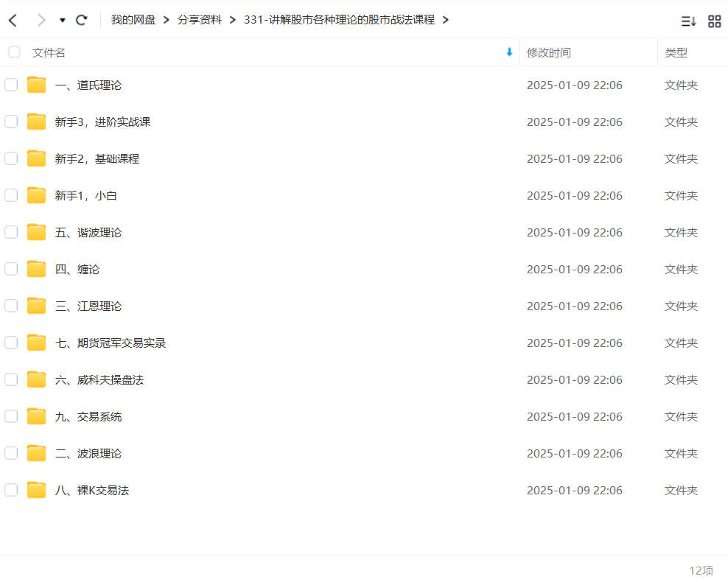Click the 12项 item count
The image size is (728, 582).
click(x=701, y=570)
